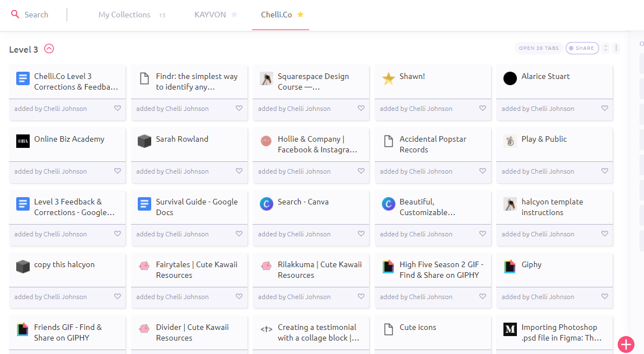Toggle the heart on Squarespace Design Course card
Screen dimensions: 644x354
361,109
